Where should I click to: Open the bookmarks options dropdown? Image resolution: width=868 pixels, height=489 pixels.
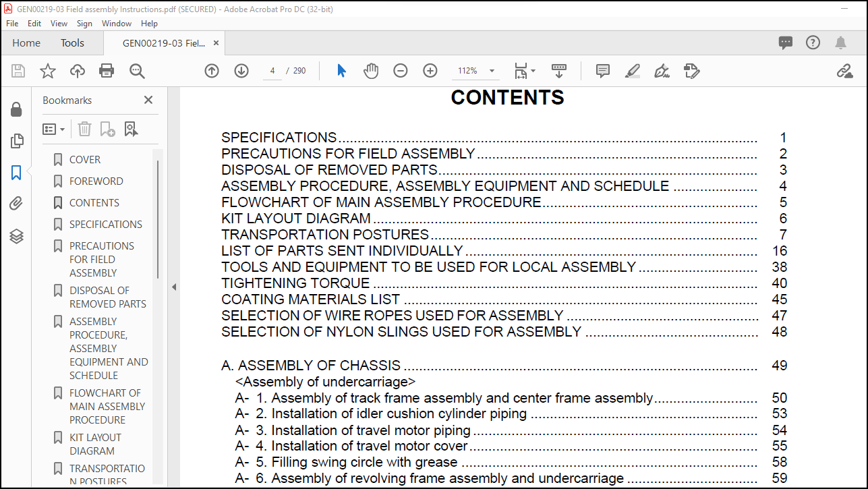[x=54, y=129]
